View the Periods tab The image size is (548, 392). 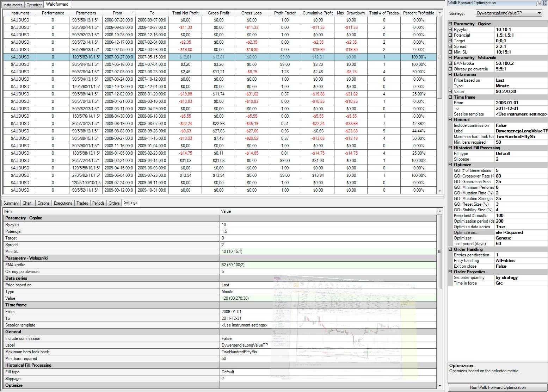tap(98, 203)
